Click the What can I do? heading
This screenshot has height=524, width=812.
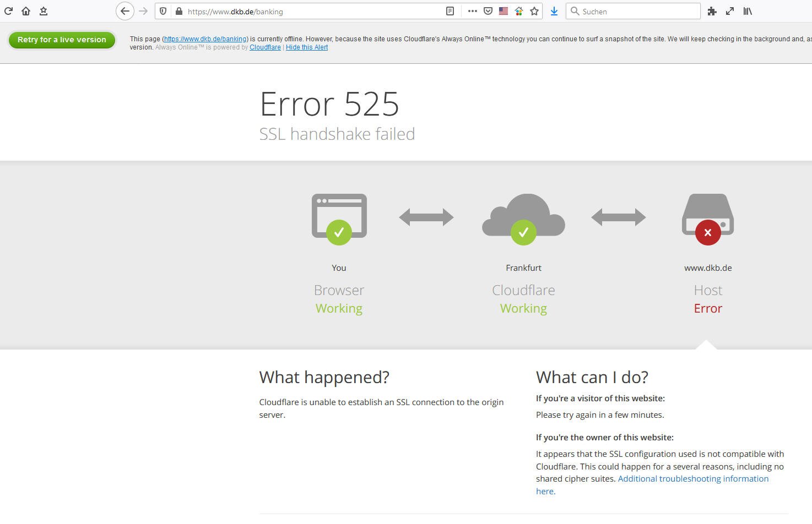tap(592, 377)
